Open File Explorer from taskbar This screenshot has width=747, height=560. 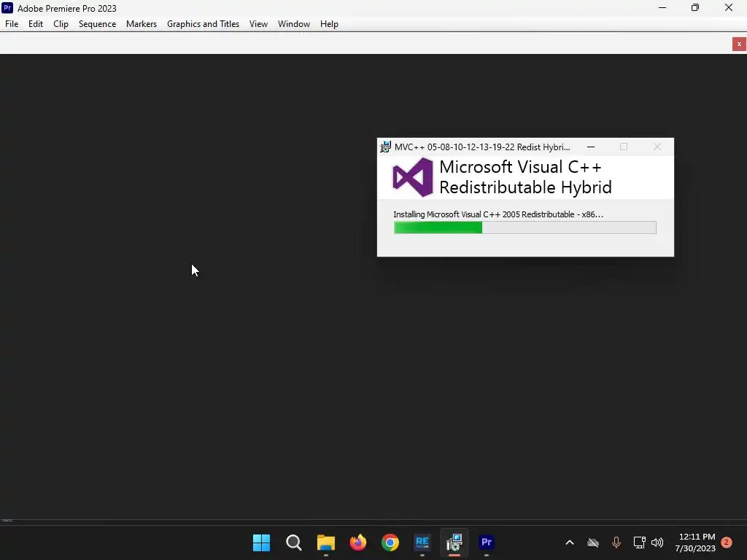click(x=326, y=542)
